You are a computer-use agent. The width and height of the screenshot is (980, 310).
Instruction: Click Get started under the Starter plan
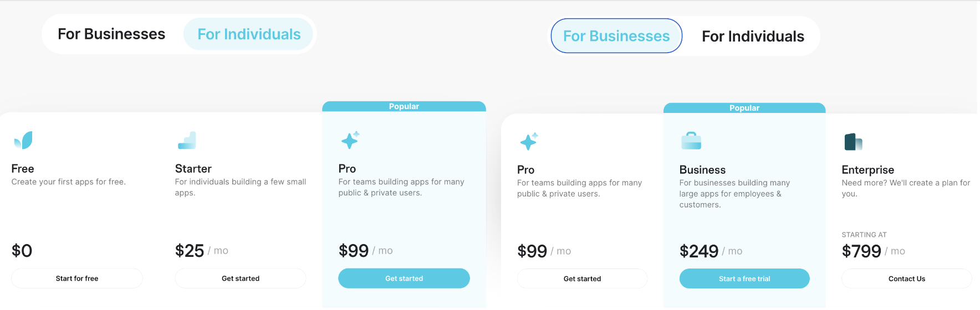tap(241, 278)
